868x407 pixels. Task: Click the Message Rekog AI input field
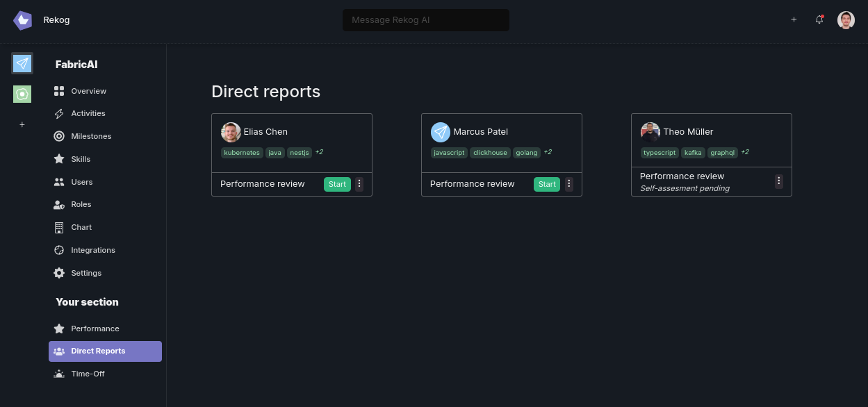(425, 20)
